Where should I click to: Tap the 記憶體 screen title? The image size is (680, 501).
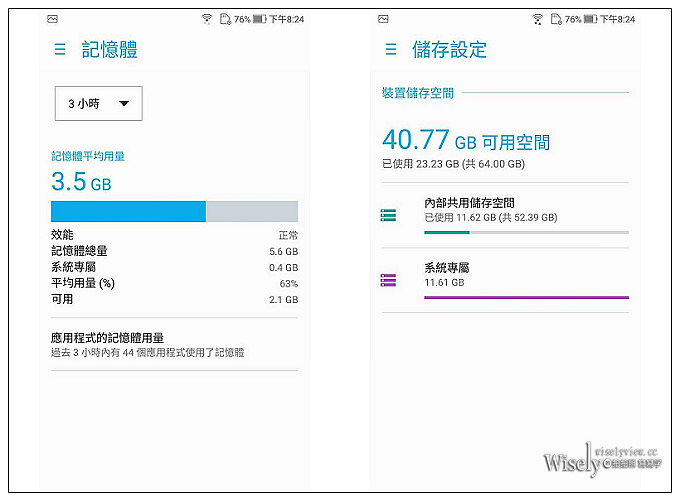click(110, 49)
